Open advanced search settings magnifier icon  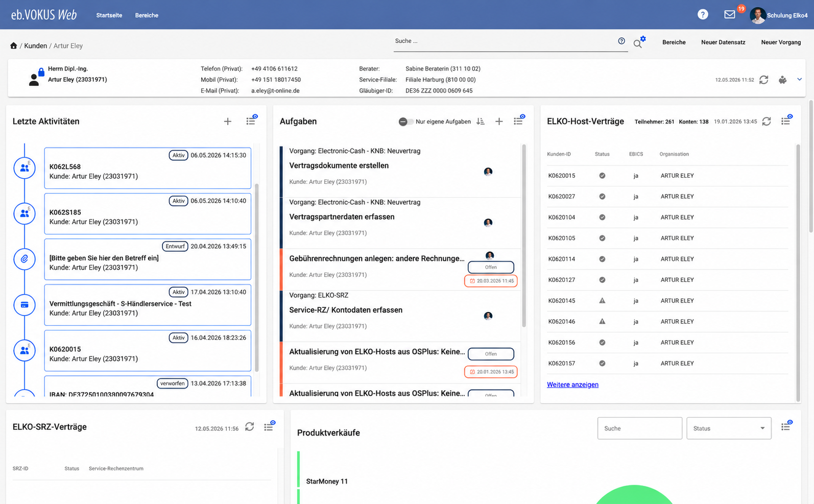pyautogui.click(x=639, y=42)
